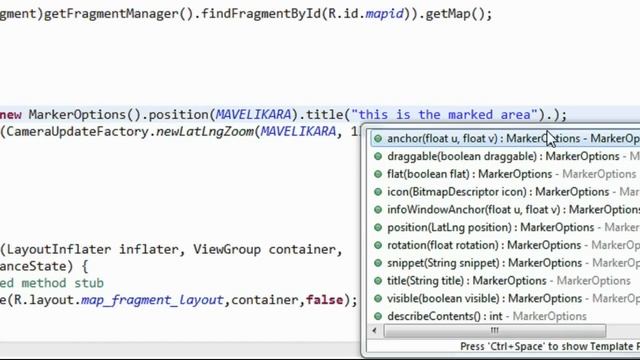Screen dimensions: 640x360
Task: Click the mapid identifier in findFragmentById
Action: [x=384, y=14]
